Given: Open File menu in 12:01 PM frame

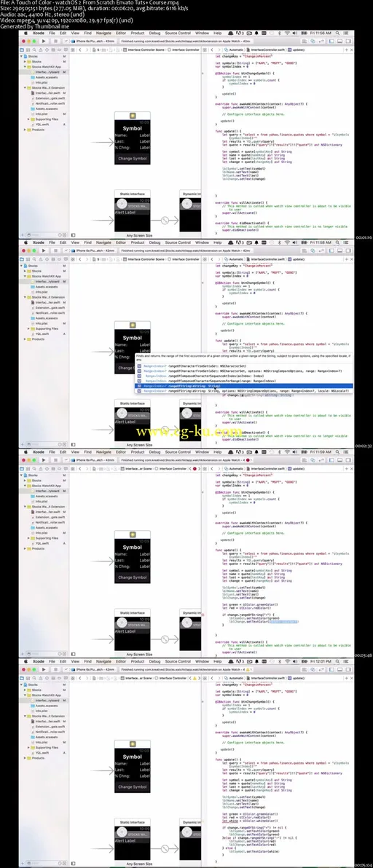Looking at the screenshot, I should (52, 661).
